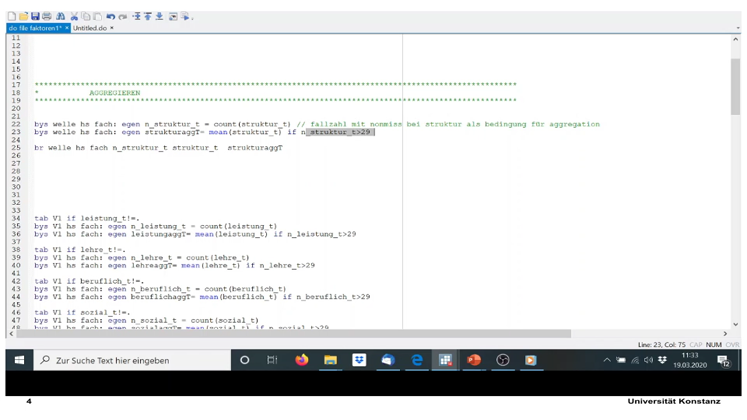Print the current do-file
Viewport: 747px width, 420px height.
coord(47,17)
